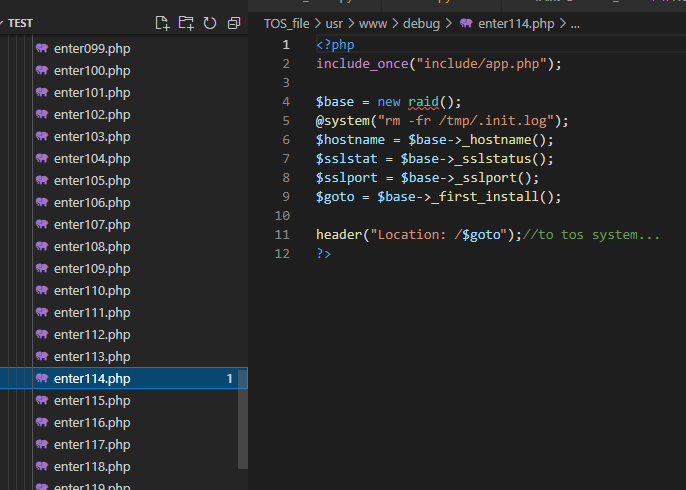Open enter107.php in the file tree

tap(124, 224)
